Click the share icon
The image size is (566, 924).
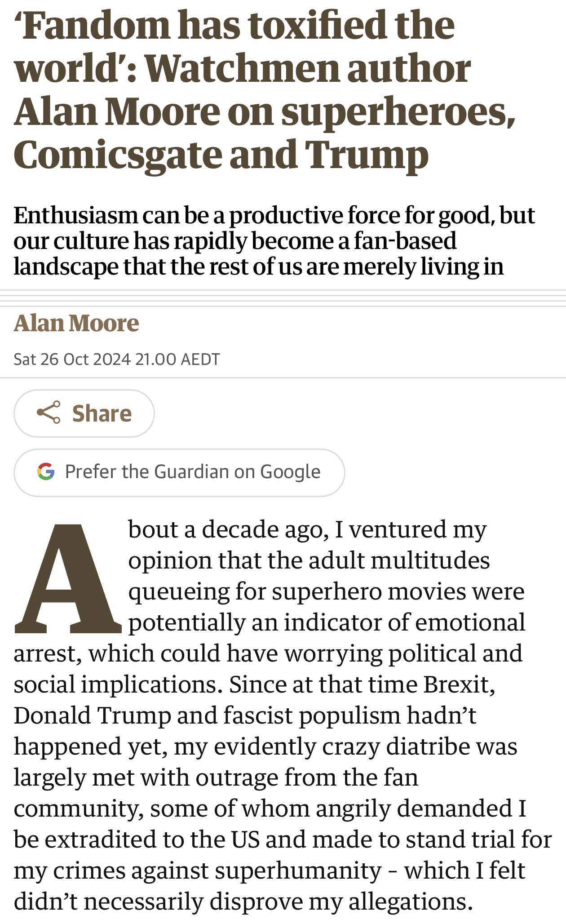[x=49, y=413]
